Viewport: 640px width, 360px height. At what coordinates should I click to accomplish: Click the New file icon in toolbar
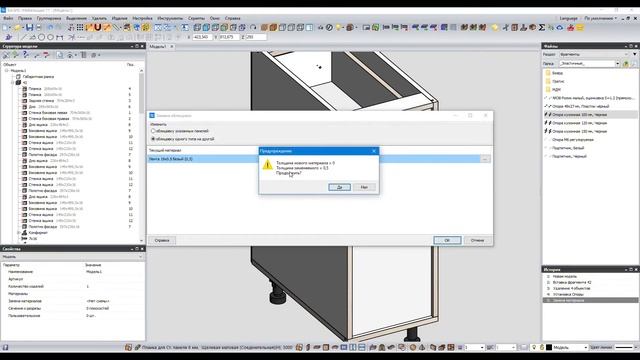coord(5,28)
